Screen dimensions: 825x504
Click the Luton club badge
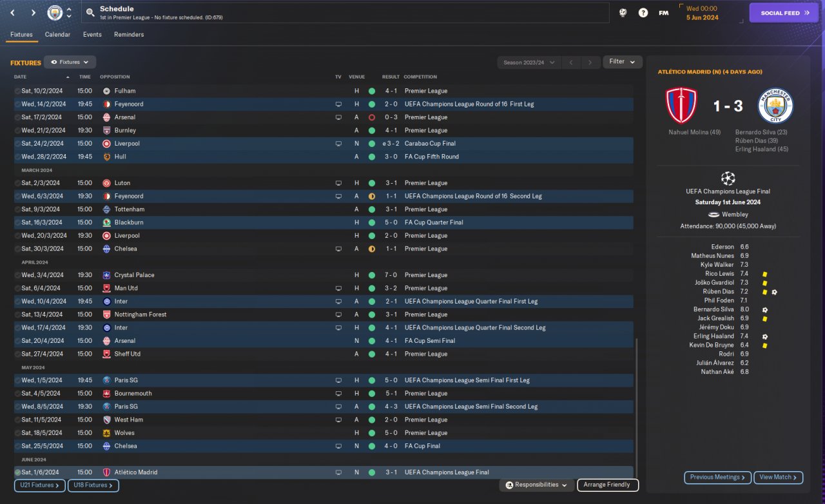(106, 183)
